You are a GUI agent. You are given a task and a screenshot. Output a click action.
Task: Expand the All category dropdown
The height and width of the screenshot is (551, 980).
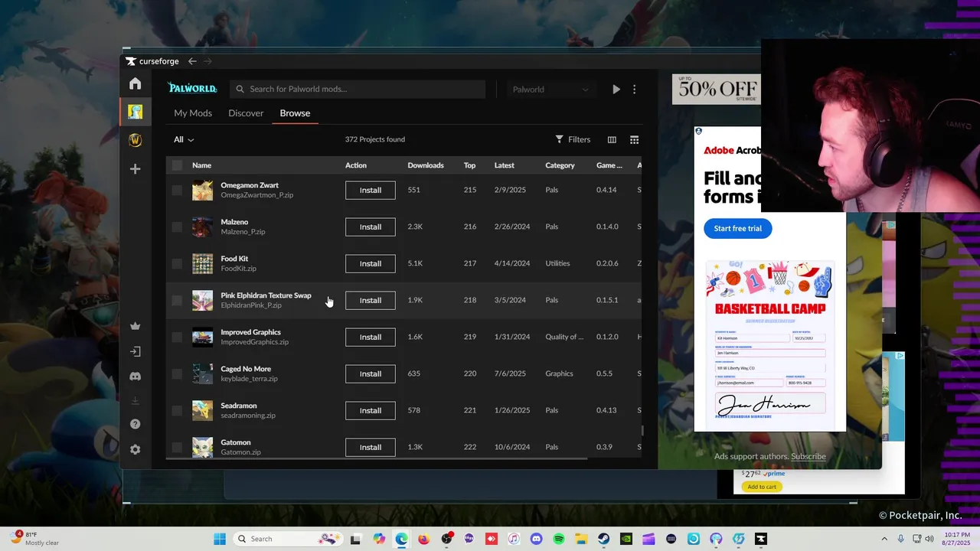(184, 139)
